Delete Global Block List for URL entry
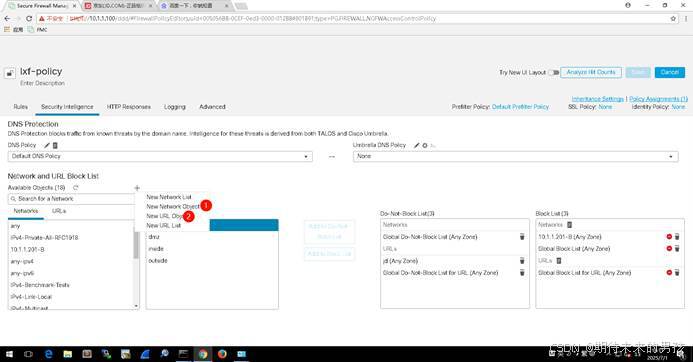Image resolution: width=693 pixels, height=362 pixels. tap(677, 273)
